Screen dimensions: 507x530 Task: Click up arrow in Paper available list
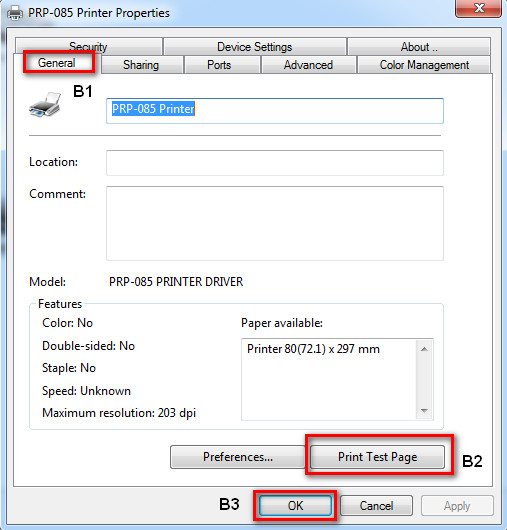tap(425, 349)
